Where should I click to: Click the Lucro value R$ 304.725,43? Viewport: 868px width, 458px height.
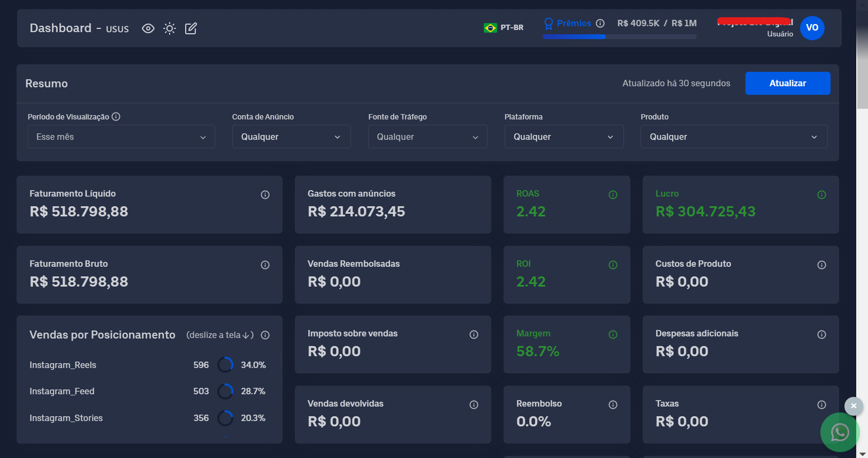(705, 212)
